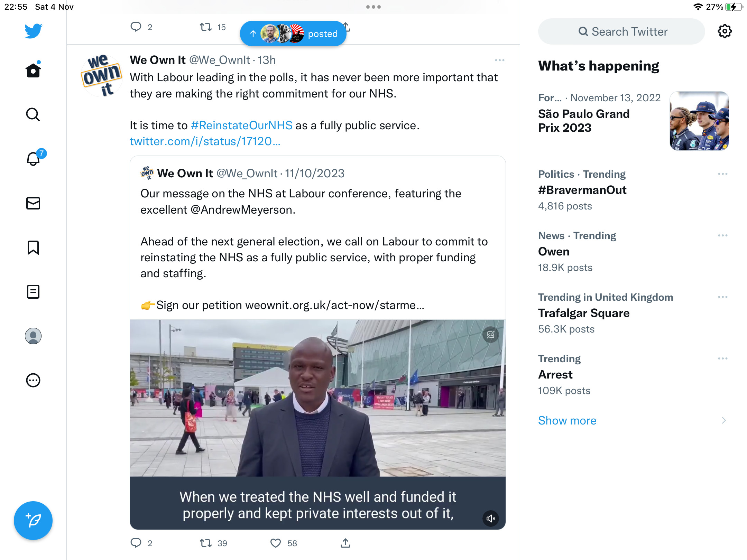Unmute the video with speaker icon
The height and width of the screenshot is (560, 747).
pyautogui.click(x=490, y=518)
